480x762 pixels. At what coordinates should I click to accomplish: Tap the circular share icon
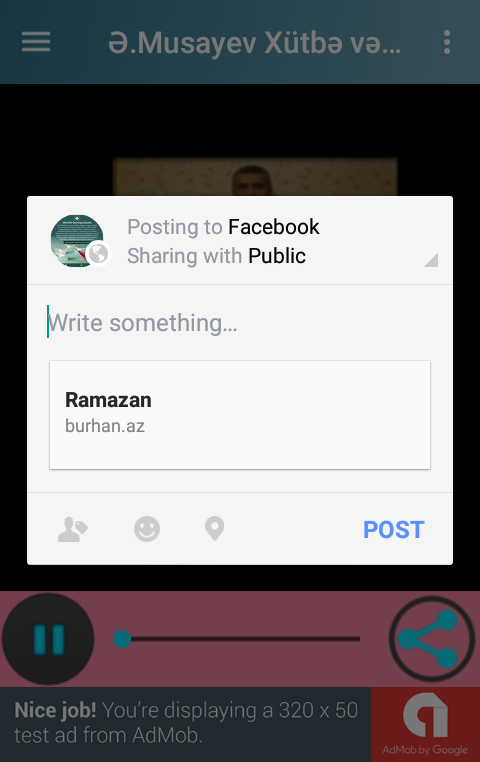pyautogui.click(x=431, y=639)
